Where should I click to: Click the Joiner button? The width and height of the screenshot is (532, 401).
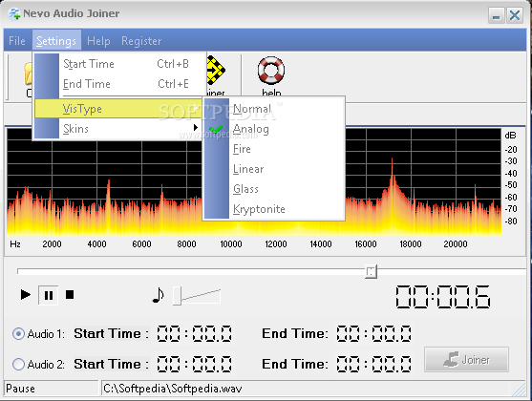[x=466, y=360]
